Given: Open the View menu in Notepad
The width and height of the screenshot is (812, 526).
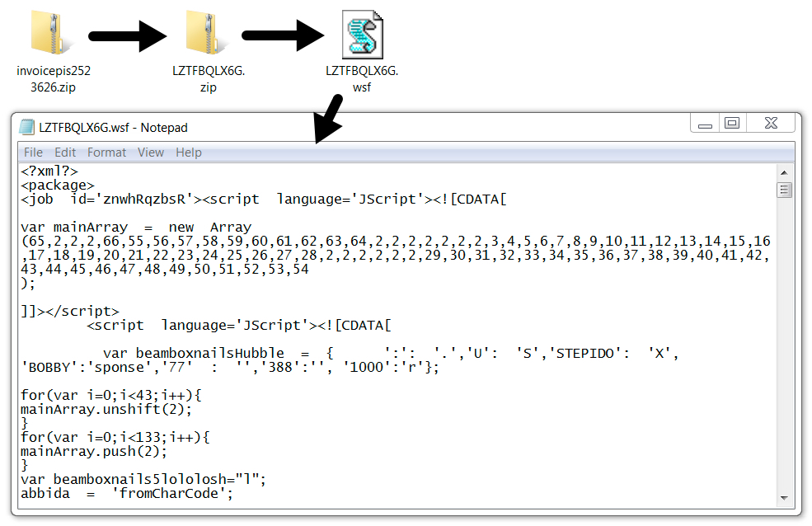Looking at the screenshot, I should tap(151, 153).
